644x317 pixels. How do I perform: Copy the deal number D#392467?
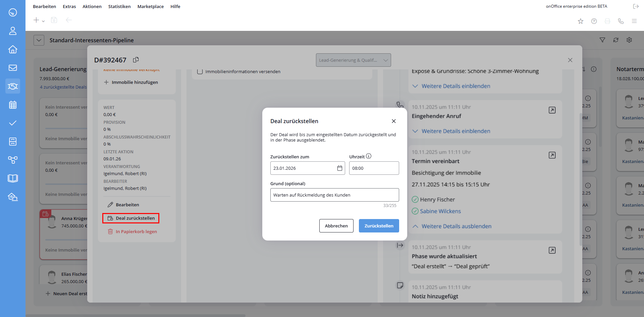coord(136,60)
